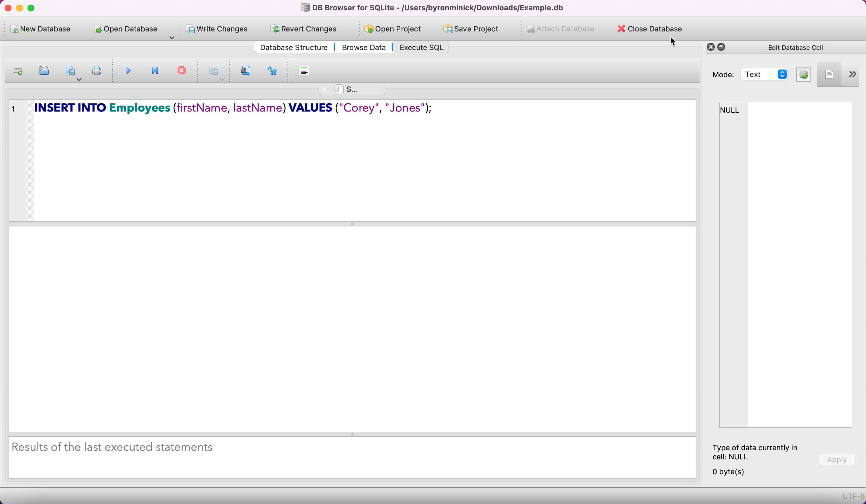
Task: Stop the running SQL execution
Action: coord(182,70)
